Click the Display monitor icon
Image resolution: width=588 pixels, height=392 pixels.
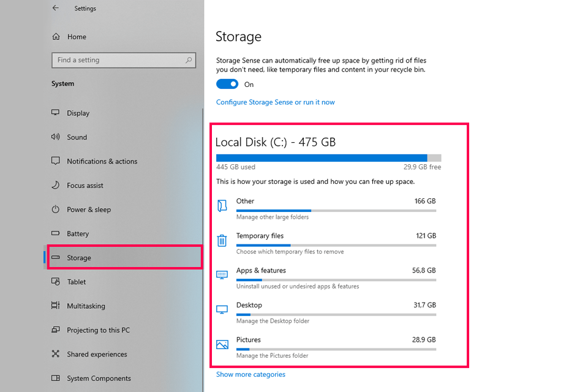(56, 113)
